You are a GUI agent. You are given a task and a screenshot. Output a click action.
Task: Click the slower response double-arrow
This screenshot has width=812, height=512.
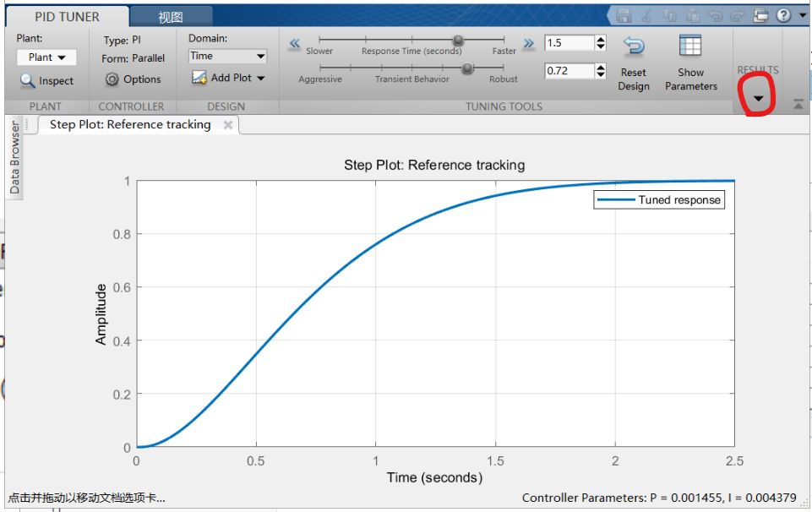point(295,43)
